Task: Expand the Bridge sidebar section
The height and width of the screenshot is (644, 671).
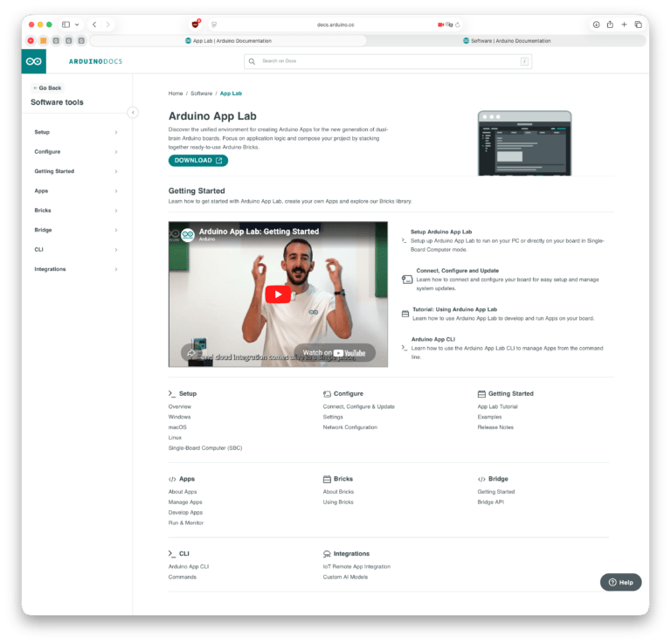Action: coord(76,230)
